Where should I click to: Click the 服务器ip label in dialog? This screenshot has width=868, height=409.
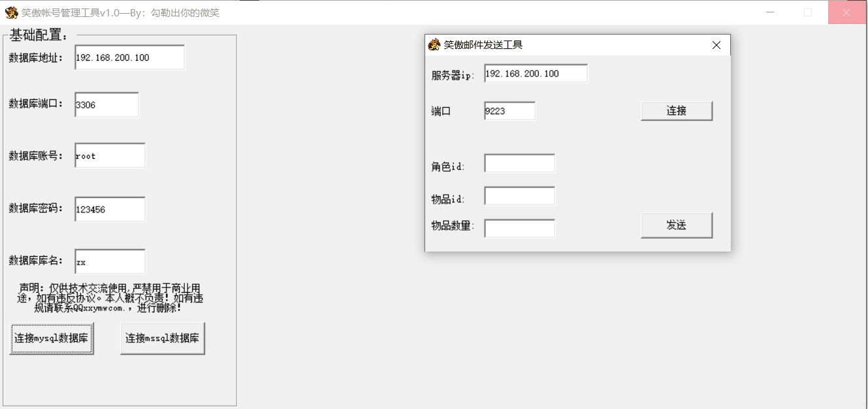click(453, 75)
